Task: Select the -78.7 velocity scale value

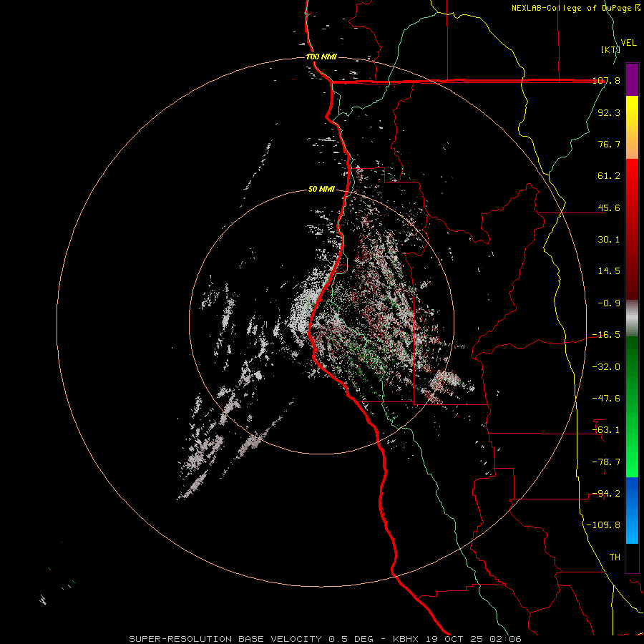Action: (x=607, y=462)
